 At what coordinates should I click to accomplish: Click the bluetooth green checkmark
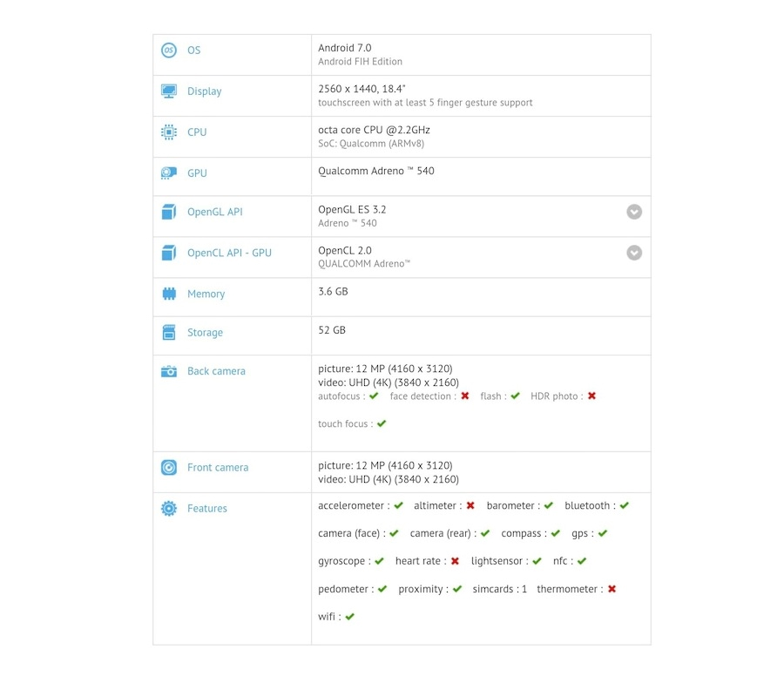625,505
